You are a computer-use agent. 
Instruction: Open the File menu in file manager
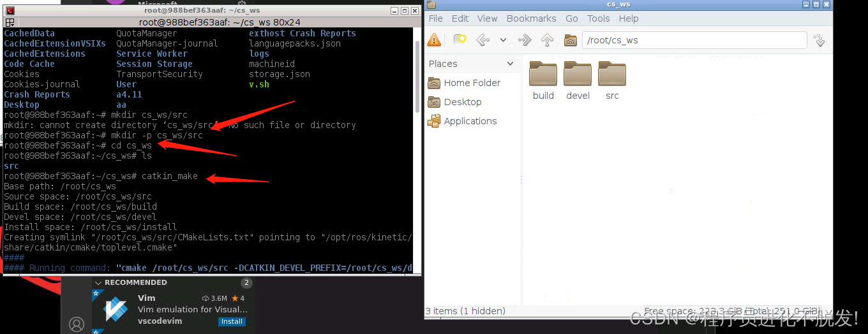click(436, 18)
